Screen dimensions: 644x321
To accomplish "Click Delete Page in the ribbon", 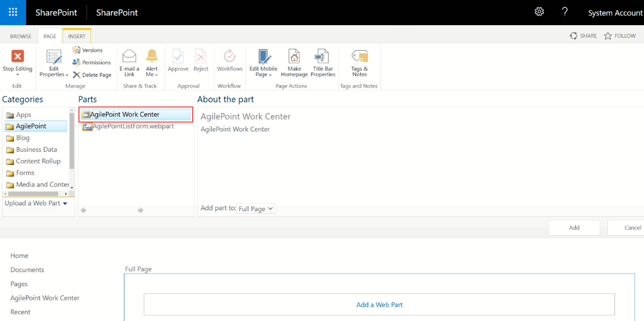I will (92, 75).
